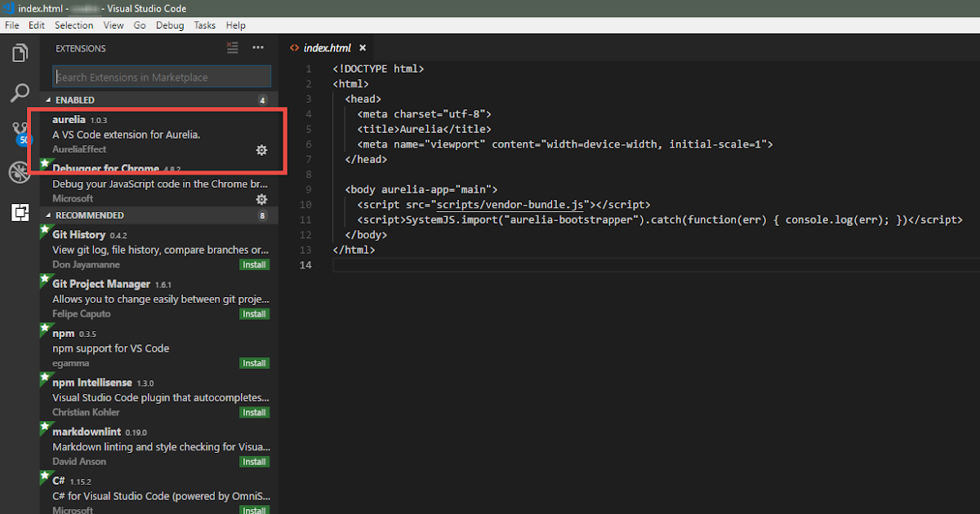Select the Debugger for Chrome extension title

pyautogui.click(x=105, y=169)
